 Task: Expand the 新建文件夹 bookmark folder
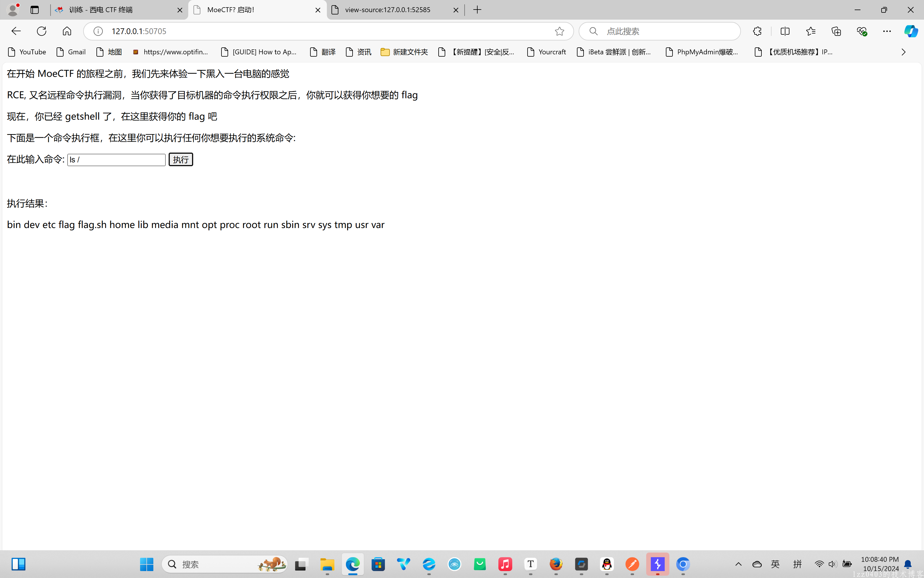(x=404, y=52)
